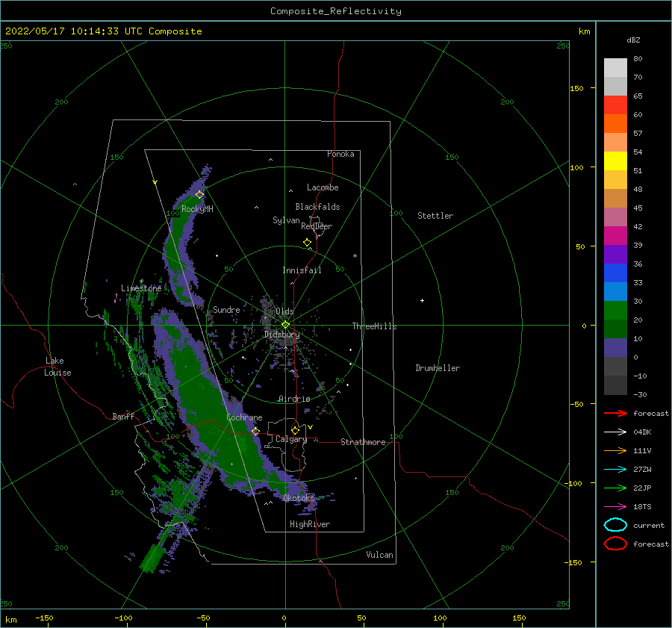Click the cyan current ellipse icon
Image resolution: width=672 pixels, height=628 pixels.
[615, 525]
